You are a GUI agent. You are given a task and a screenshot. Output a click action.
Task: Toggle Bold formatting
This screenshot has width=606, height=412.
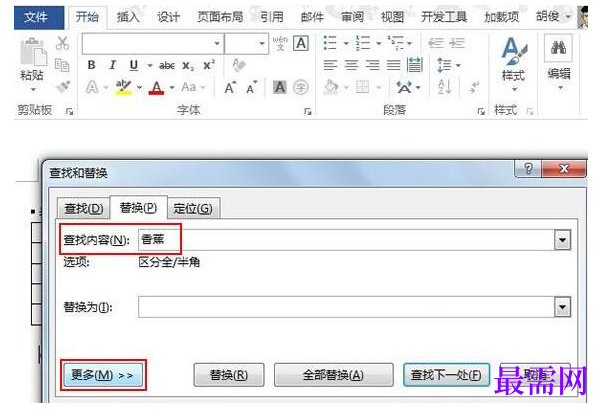pos(92,65)
